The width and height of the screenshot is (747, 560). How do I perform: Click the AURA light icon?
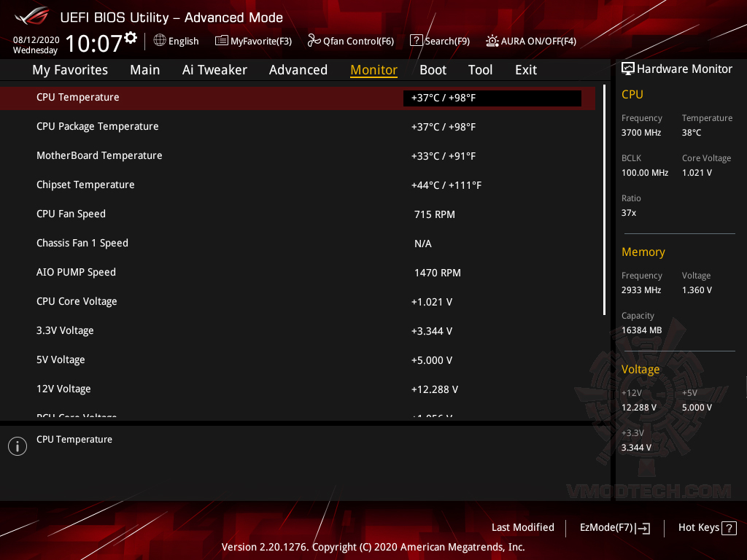492,41
